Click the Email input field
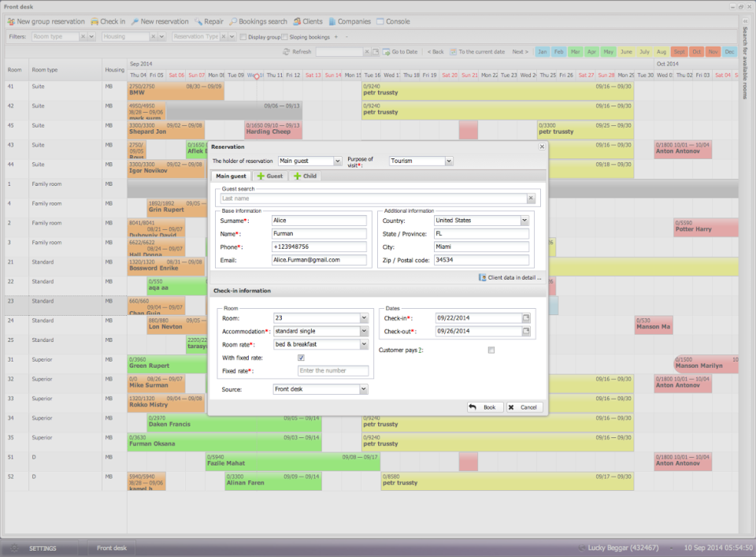 coord(319,260)
